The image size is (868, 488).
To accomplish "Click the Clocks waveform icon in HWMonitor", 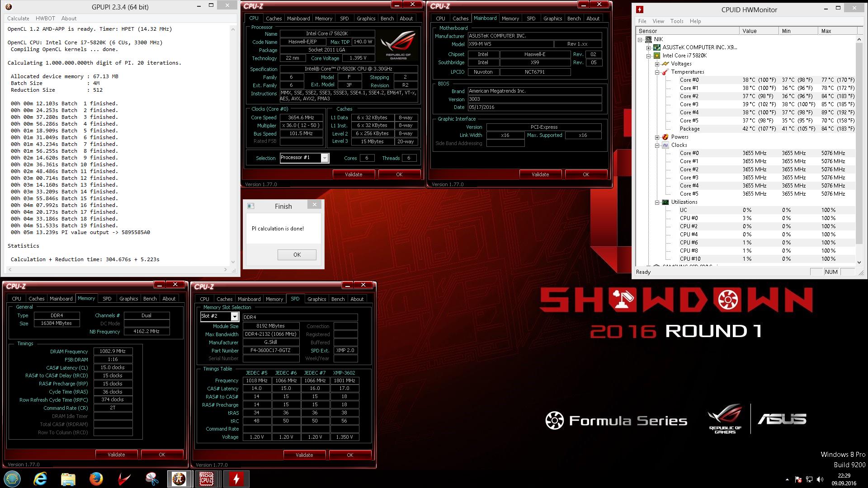I will pos(665,145).
